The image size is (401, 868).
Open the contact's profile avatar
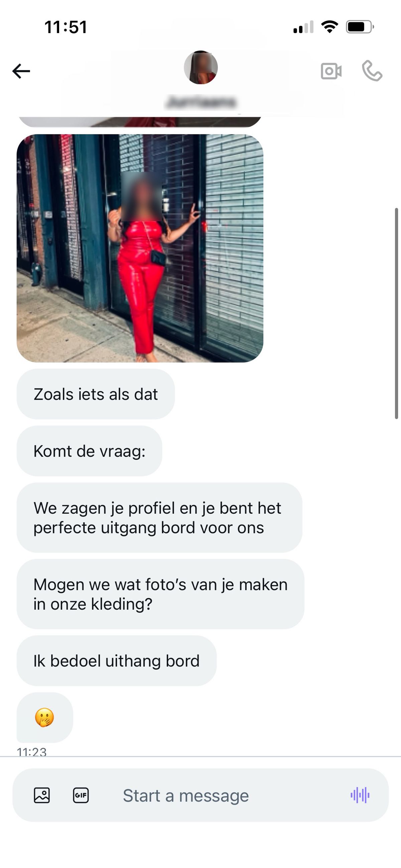coord(201,68)
